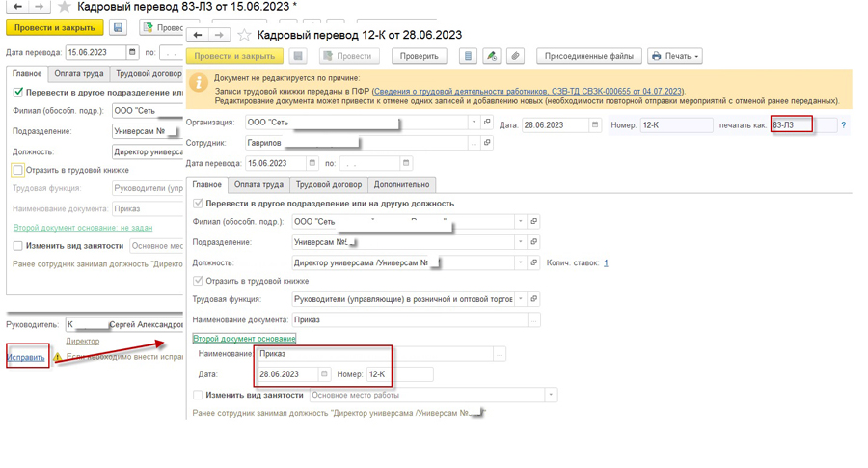Open the Дополнительно tab
Viewport: 868px width, 468px height.
point(401,184)
